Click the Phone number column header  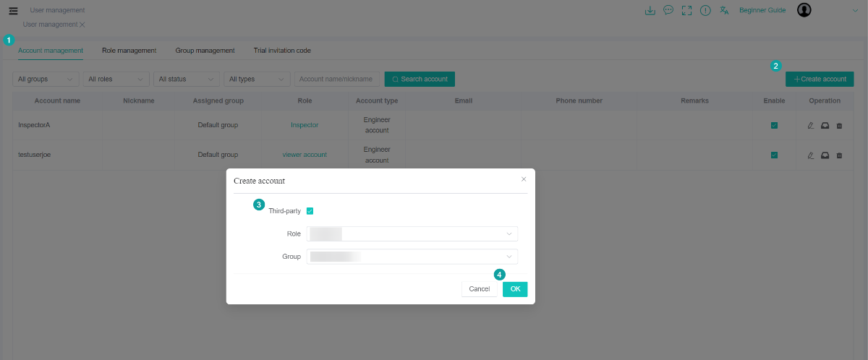[x=579, y=100]
